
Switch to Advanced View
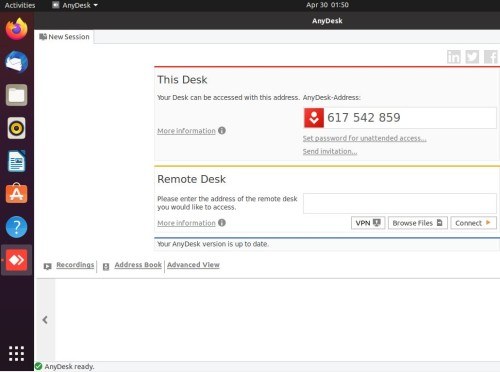click(x=193, y=265)
